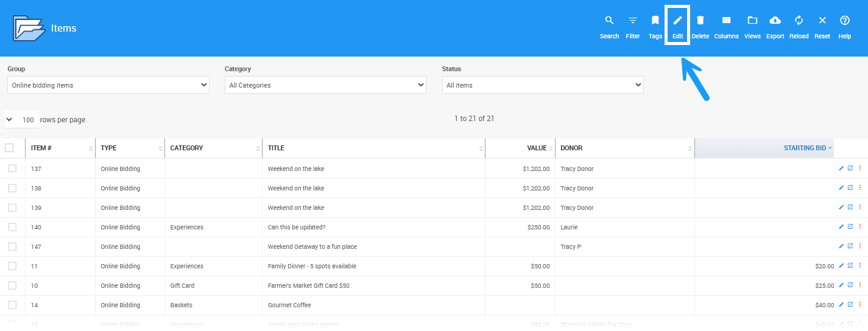Click the open-in-new icon for item 10
Screen dimensions: 868x331
[x=850, y=285]
